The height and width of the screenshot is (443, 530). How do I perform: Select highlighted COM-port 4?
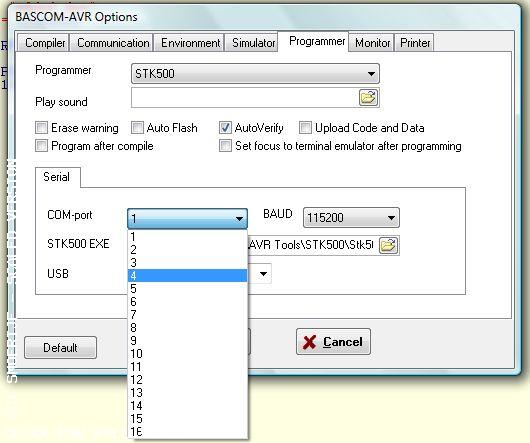(188, 275)
